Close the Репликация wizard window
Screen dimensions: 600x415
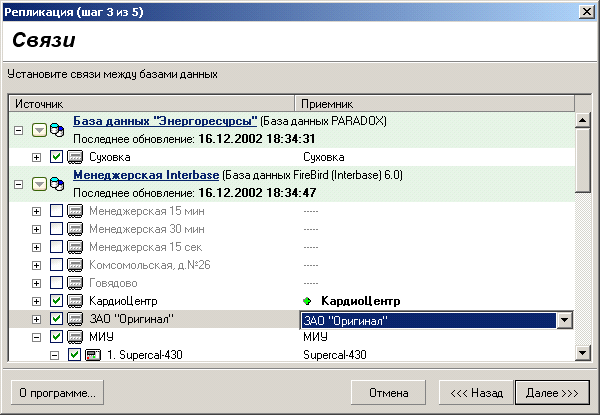[587, 12]
